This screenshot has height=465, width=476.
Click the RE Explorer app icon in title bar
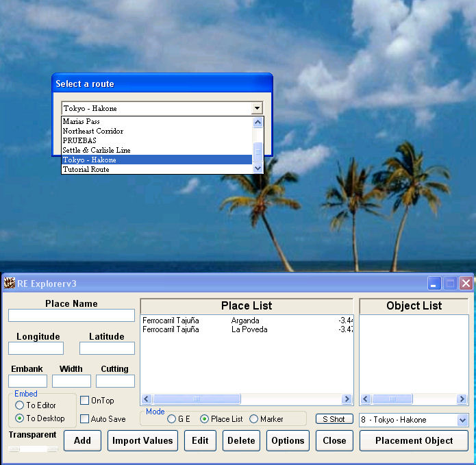[10, 284]
